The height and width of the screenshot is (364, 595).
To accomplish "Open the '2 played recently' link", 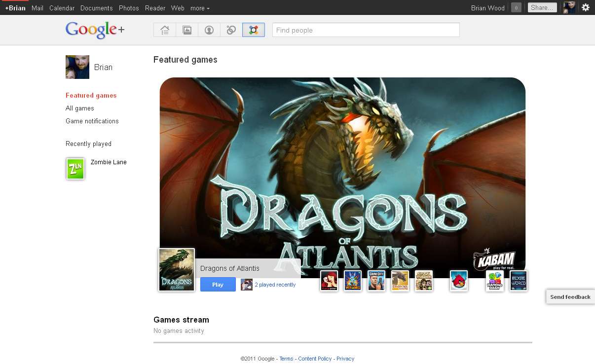I will (275, 285).
